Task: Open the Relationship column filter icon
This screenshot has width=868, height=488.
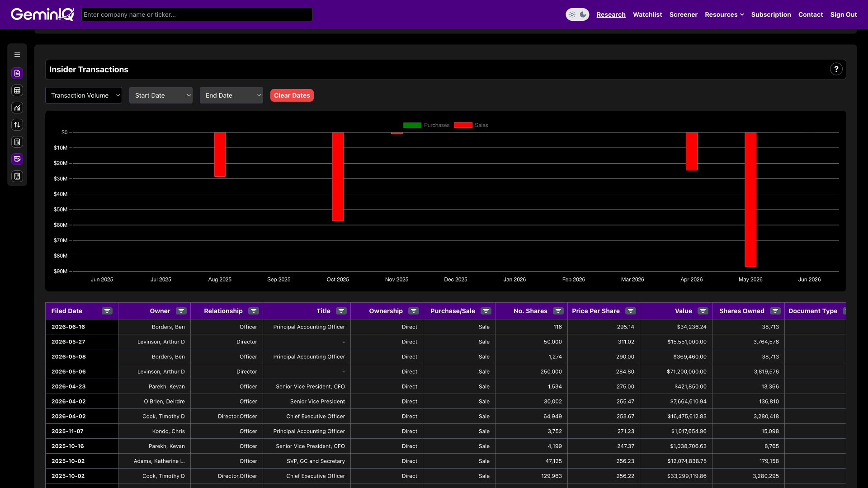Action: pos(254,311)
